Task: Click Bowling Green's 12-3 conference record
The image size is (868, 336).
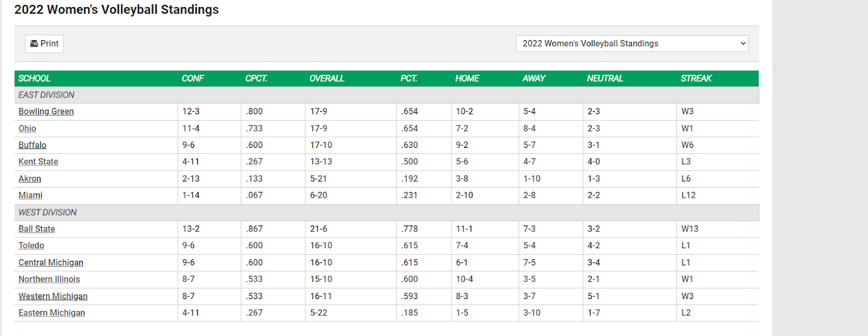Action: [x=191, y=111]
